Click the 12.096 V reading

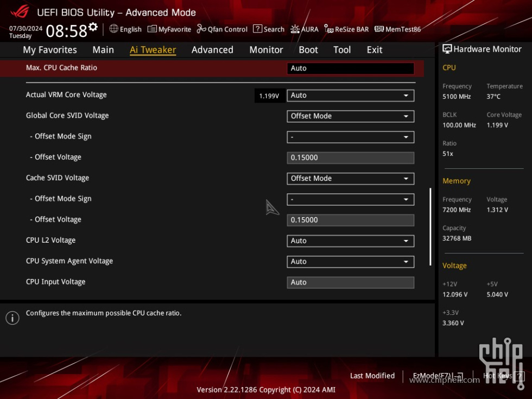[455, 294]
